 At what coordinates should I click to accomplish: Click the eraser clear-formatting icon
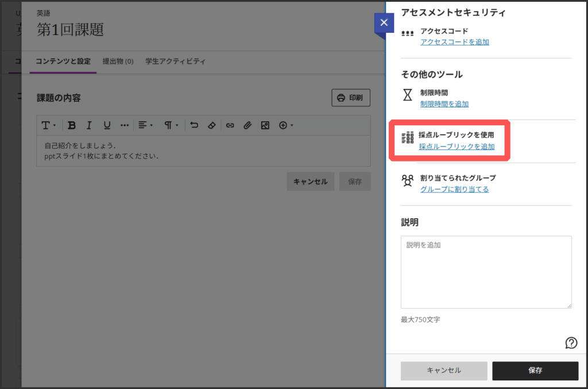(x=211, y=125)
